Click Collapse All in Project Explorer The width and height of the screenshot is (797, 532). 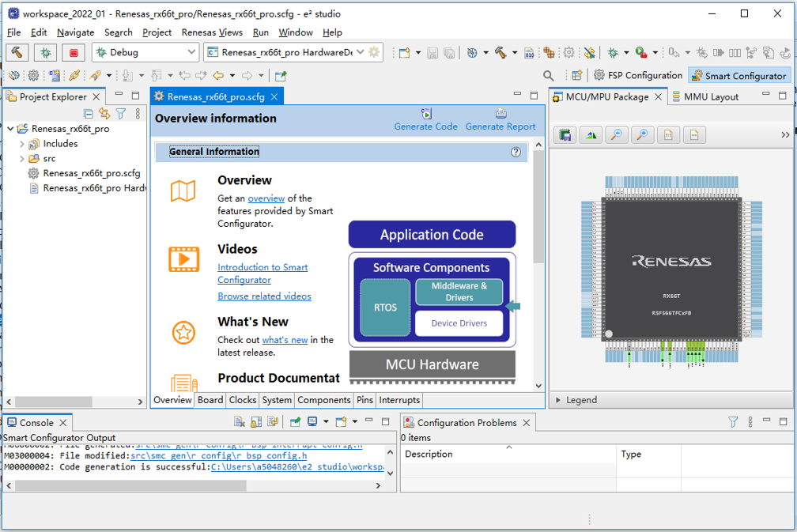click(x=89, y=114)
